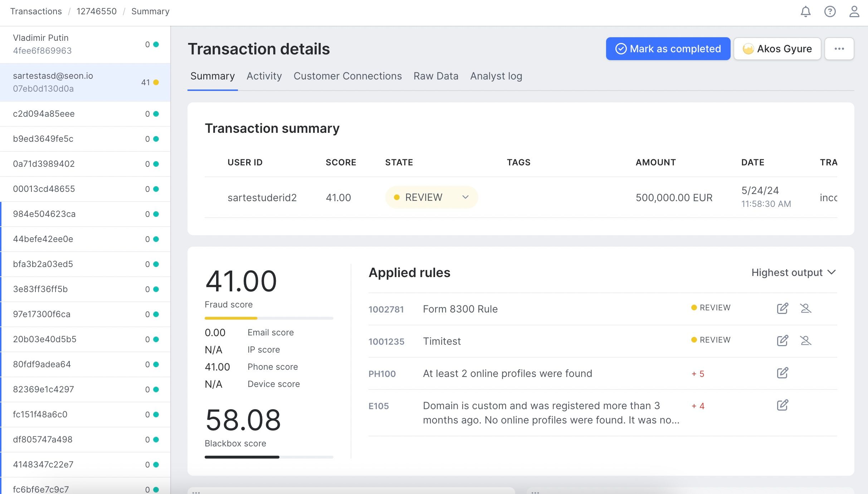The width and height of the screenshot is (868, 494).
Task: Click Mark as completed button
Action: point(668,49)
